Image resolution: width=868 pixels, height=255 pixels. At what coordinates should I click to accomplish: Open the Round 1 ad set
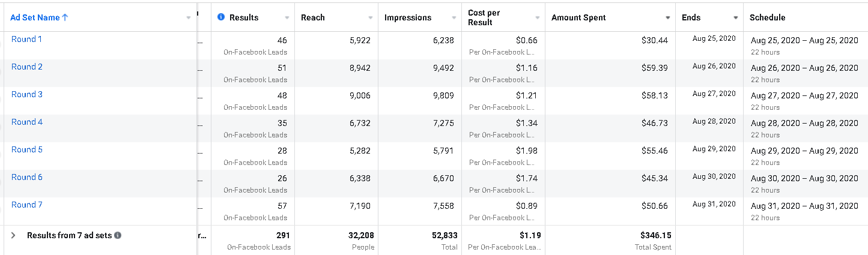tap(27, 40)
